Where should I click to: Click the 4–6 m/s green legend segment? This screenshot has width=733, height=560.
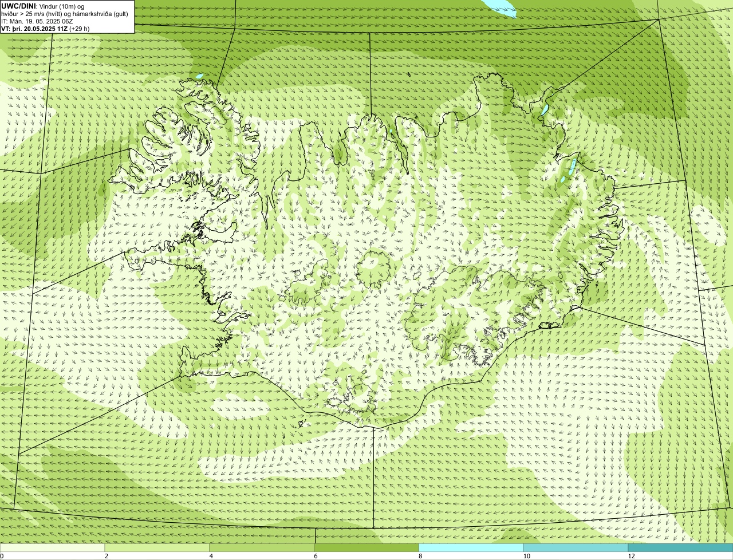(x=262, y=547)
